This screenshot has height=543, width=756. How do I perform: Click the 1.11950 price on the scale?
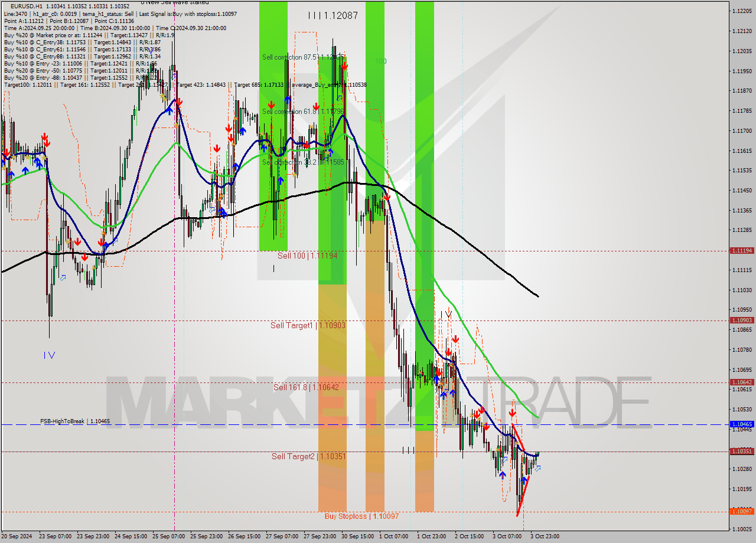(742, 71)
